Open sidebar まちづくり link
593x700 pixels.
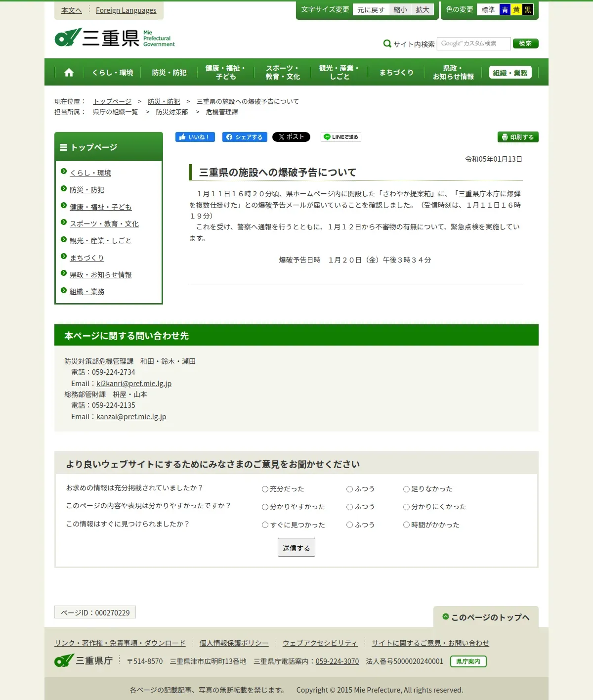click(87, 258)
